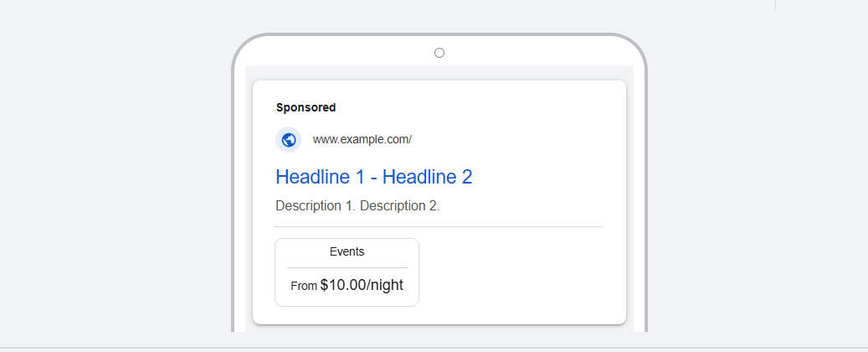This screenshot has height=352, width=868.
Task: Click the Description 1 text
Action: coord(316,206)
